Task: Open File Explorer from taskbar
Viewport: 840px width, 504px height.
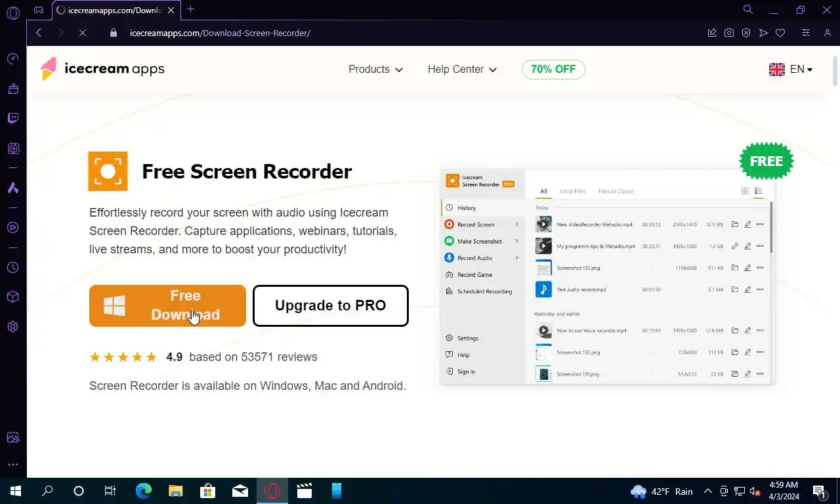Action: click(175, 491)
